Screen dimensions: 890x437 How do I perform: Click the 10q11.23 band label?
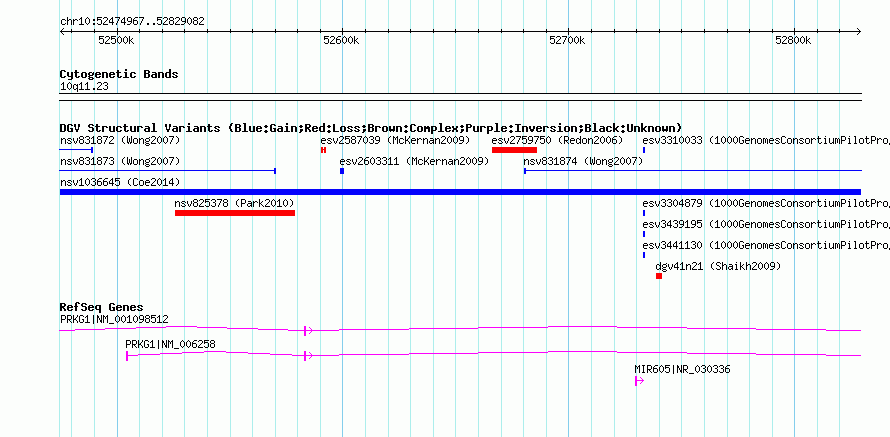point(84,87)
